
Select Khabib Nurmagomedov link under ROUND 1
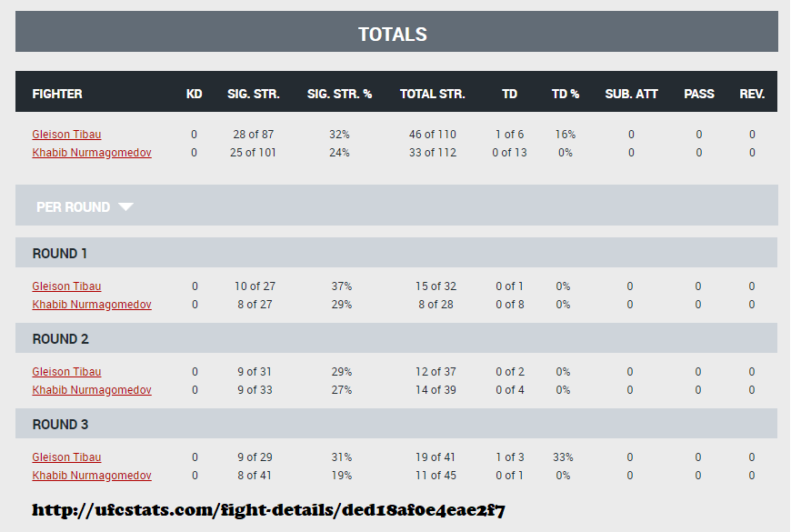(92, 304)
